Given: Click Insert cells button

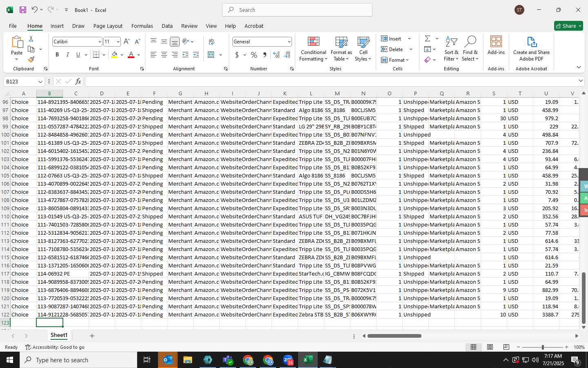Looking at the screenshot, I should coord(392,38).
